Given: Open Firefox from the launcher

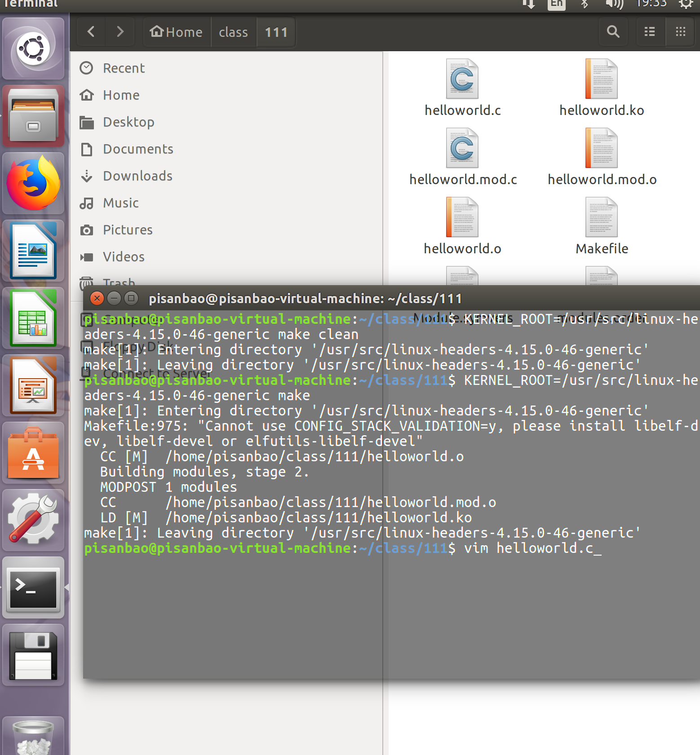Looking at the screenshot, I should (x=33, y=183).
